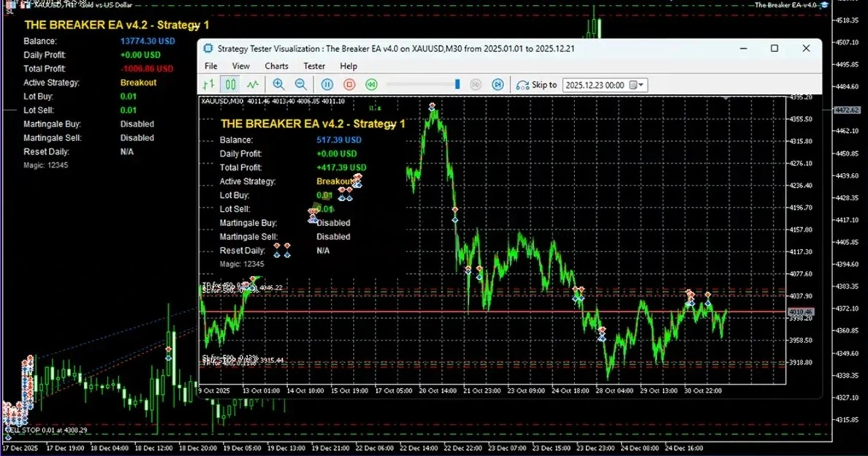Open the Skip to date picker dropdown
This screenshot has width=868, height=456.
641,85
